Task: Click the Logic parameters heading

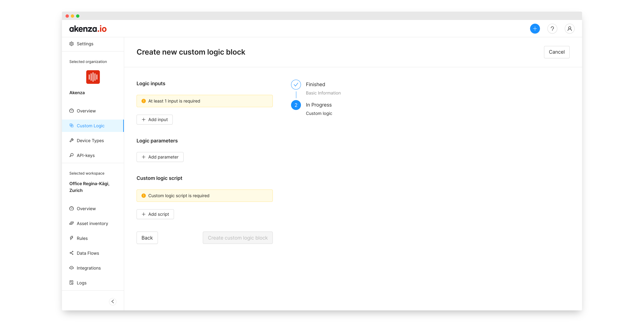Action: (157, 141)
